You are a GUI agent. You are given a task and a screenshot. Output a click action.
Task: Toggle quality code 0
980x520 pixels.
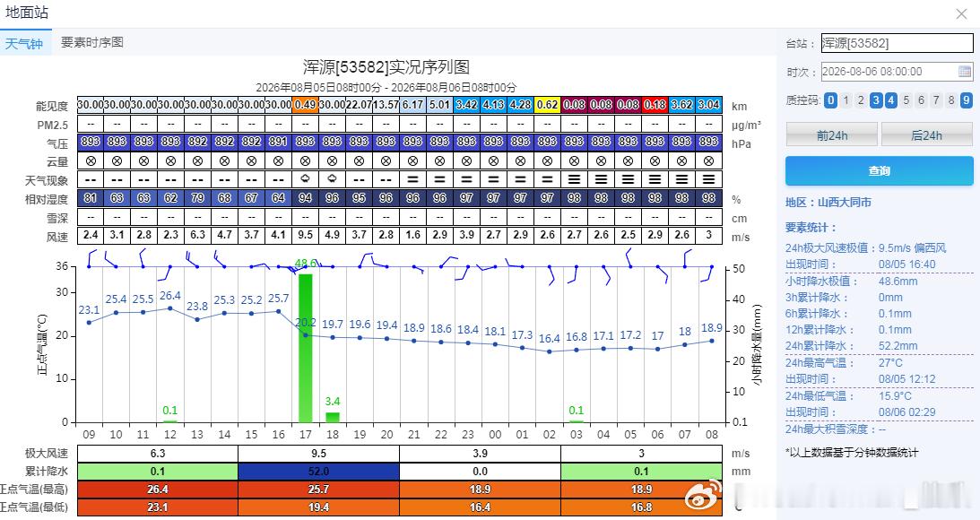point(830,100)
